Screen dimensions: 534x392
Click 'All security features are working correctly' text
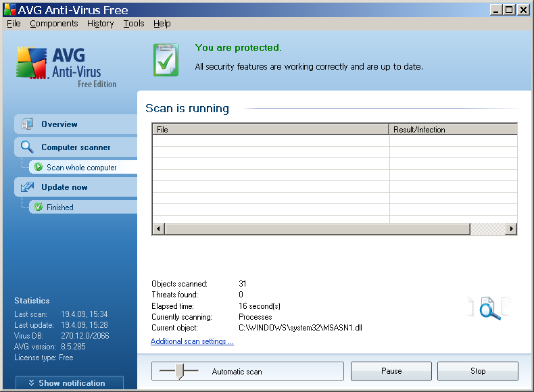tap(309, 66)
